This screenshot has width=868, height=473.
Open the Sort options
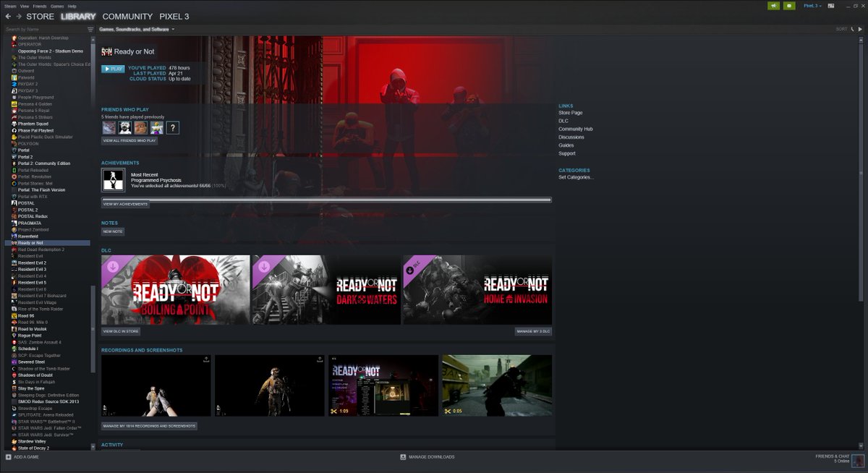[841, 29]
